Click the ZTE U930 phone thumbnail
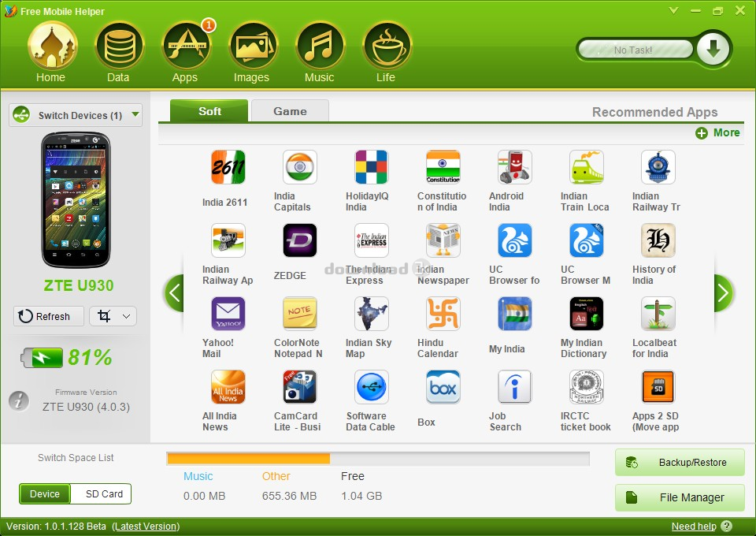Image resolution: width=756 pixels, height=536 pixels. (x=76, y=199)
